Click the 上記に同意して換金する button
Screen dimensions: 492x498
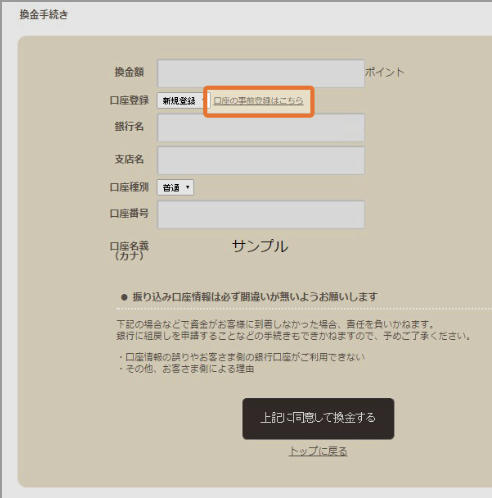[x=318, y=419]
